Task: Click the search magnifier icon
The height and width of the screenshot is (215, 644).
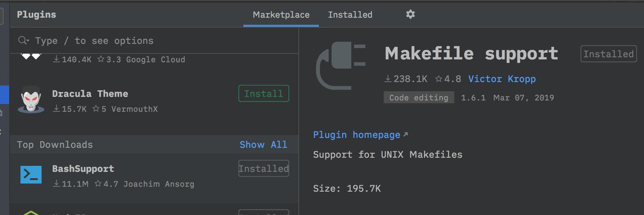Action: (24, 41)
